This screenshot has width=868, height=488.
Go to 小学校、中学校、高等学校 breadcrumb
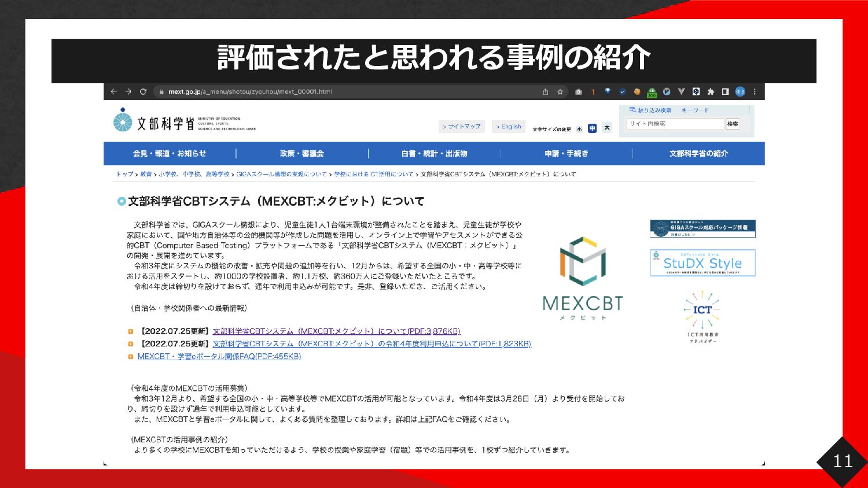click(194, 174)
